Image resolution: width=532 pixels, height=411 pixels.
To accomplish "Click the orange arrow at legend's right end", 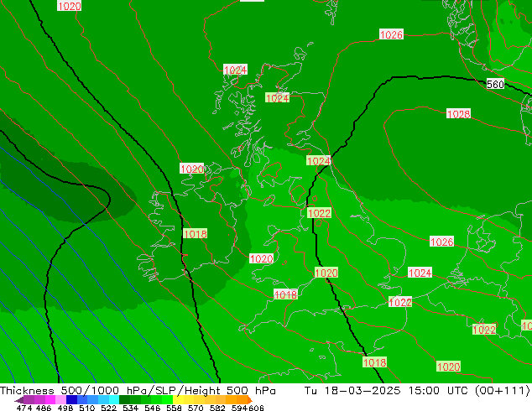I will 250,400.
